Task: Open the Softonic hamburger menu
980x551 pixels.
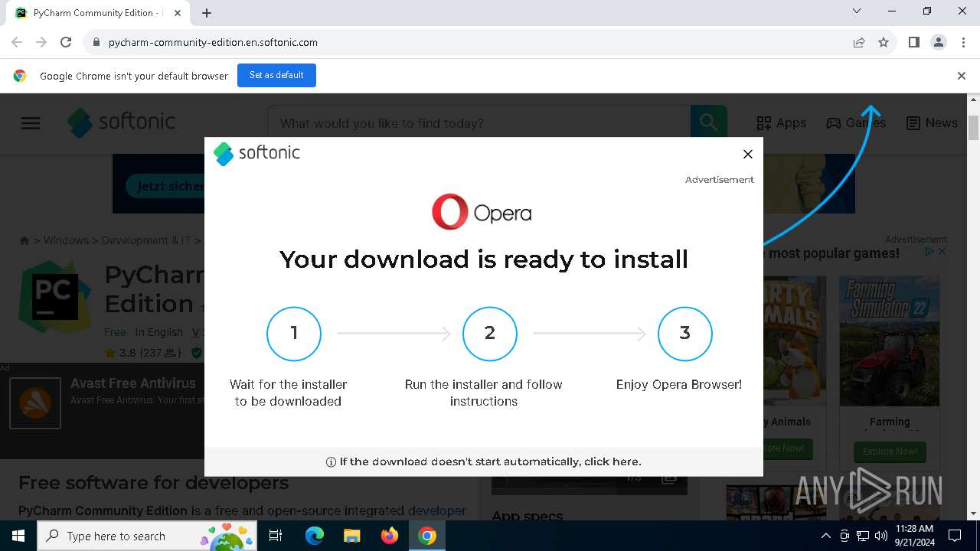Action: (x=31, y=123)
